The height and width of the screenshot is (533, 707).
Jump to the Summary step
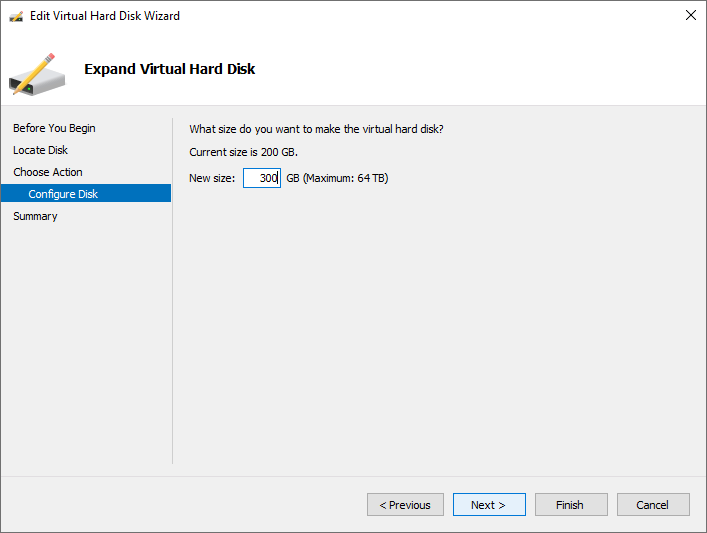click(x=35, y=216)
